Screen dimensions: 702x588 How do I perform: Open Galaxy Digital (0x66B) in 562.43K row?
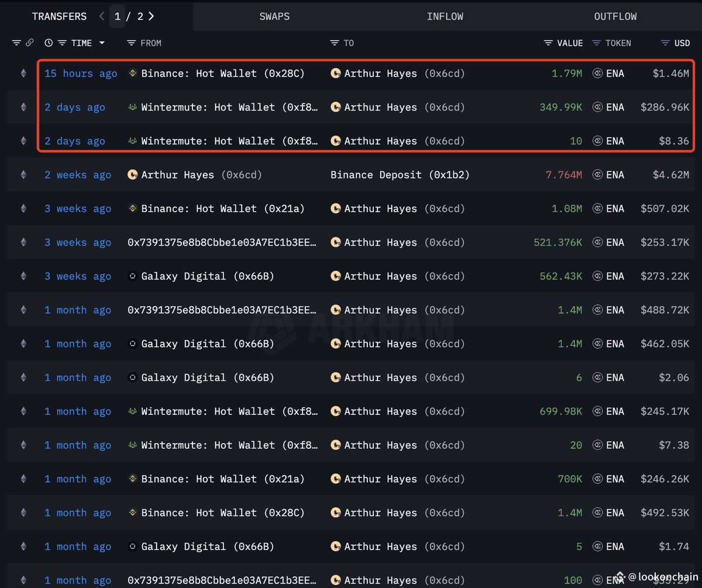coord(208,276)
